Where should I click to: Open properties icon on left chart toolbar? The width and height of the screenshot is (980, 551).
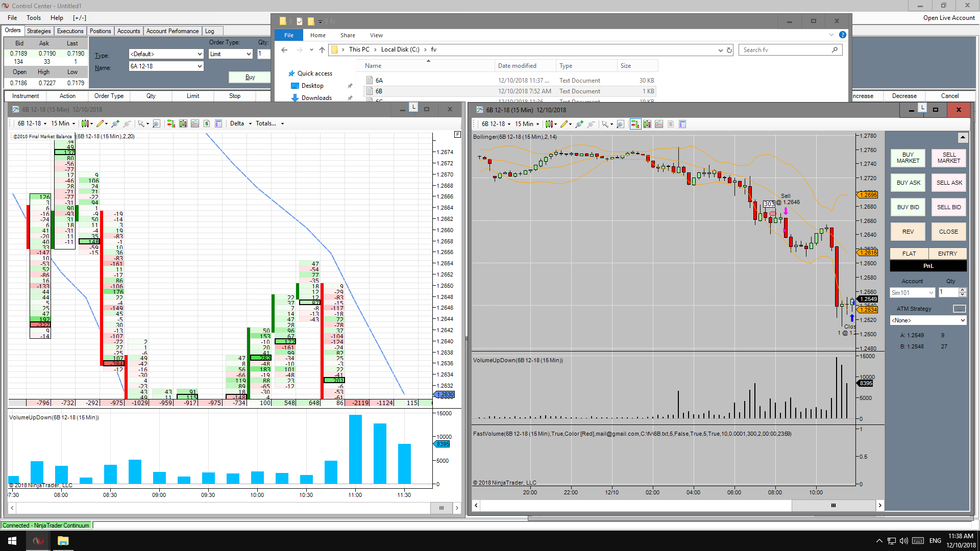point(218,123)
